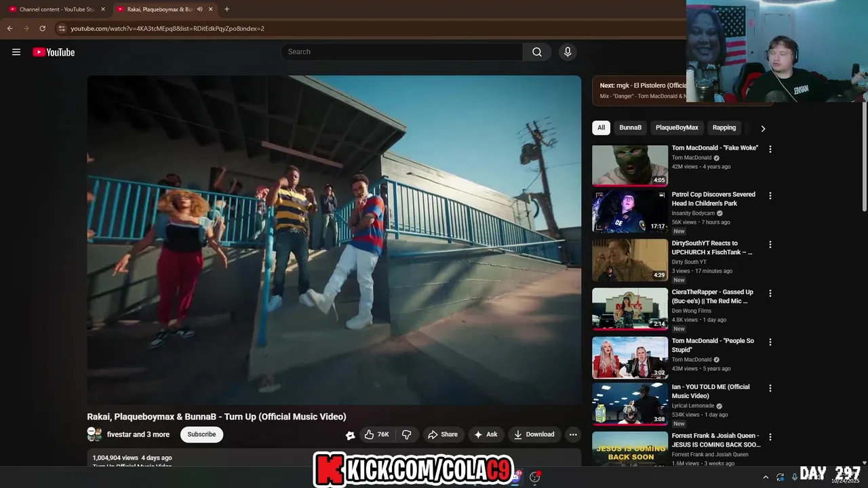
Task: Type in the YouTube search field
Action: pos(401,52)
